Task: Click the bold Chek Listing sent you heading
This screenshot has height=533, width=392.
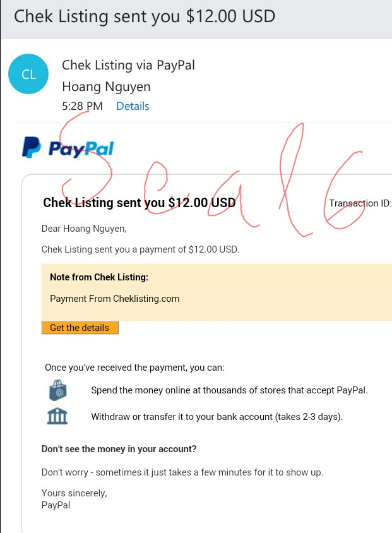Action: point(140,203)
